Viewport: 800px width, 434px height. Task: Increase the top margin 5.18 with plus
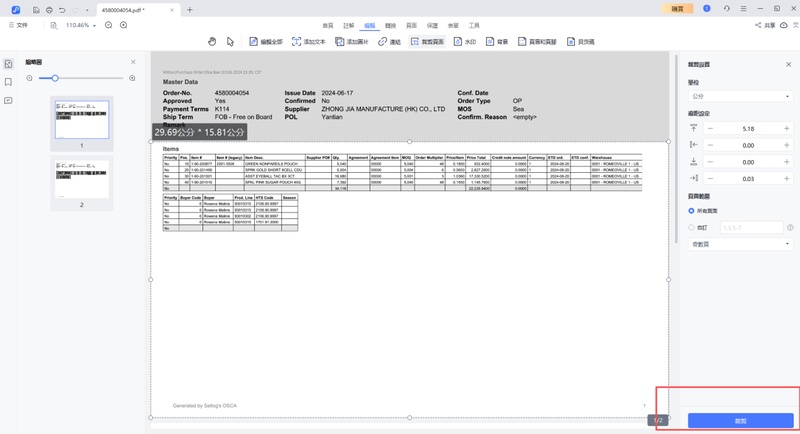tap(787, 129)
